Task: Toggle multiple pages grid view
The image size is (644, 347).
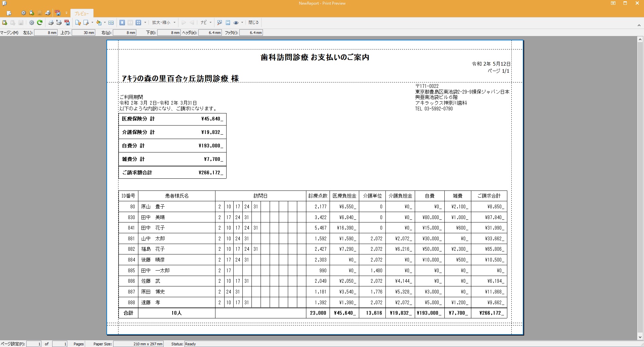Action: [138, 23]
